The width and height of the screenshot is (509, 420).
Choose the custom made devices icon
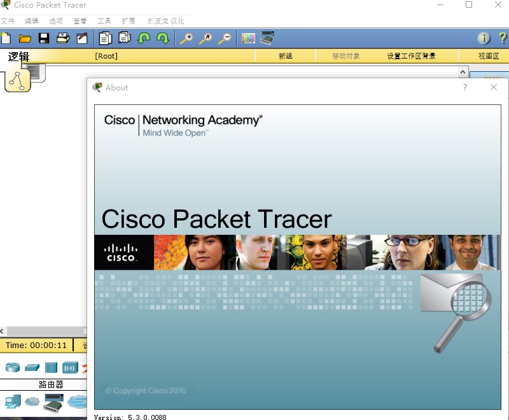click(x=53, y=403)
